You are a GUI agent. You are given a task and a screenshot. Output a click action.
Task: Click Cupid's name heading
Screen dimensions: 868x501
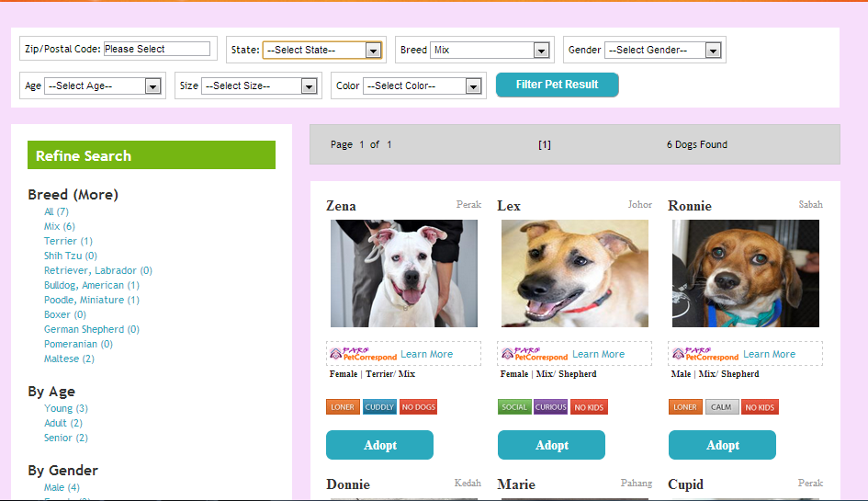pos(686,484)
